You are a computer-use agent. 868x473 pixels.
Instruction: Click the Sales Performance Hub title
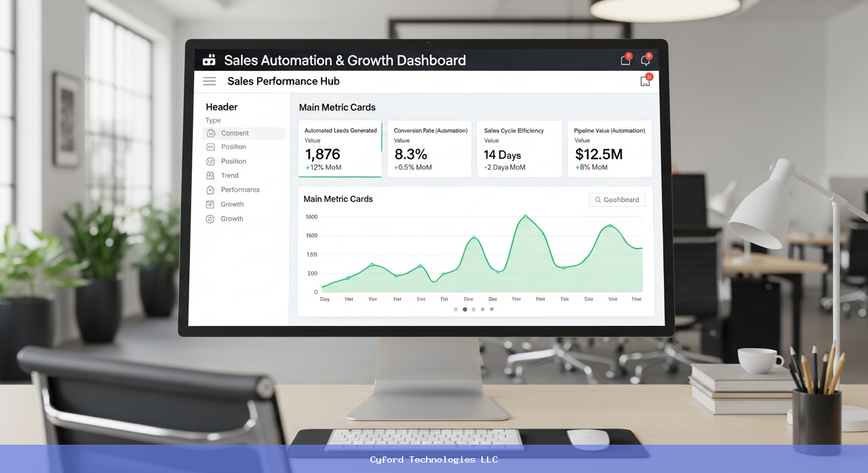pos(284,81)
